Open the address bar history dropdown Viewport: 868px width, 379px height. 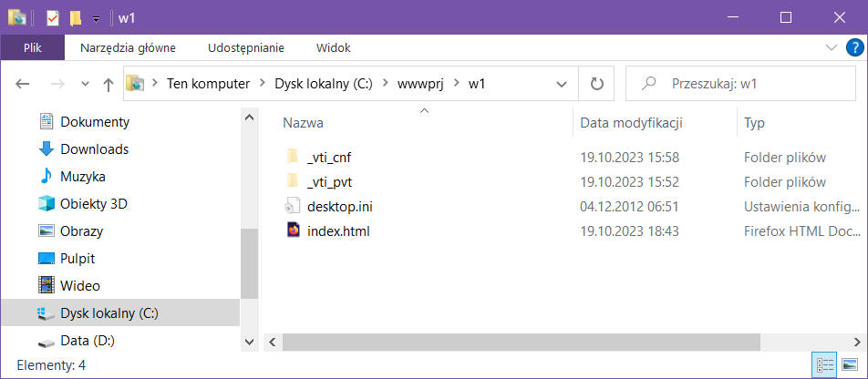tap(562, 84)
